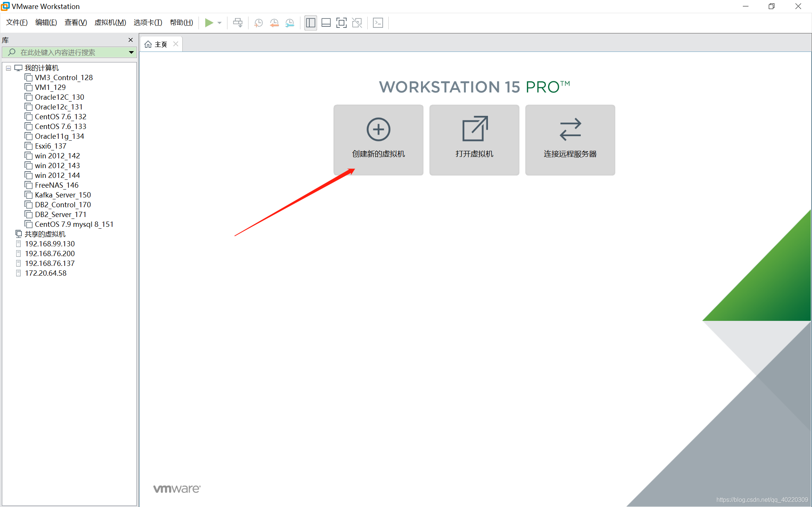Select CentOS 7.6_133 virtual machine
812x507 pixels.
point(61,126)
